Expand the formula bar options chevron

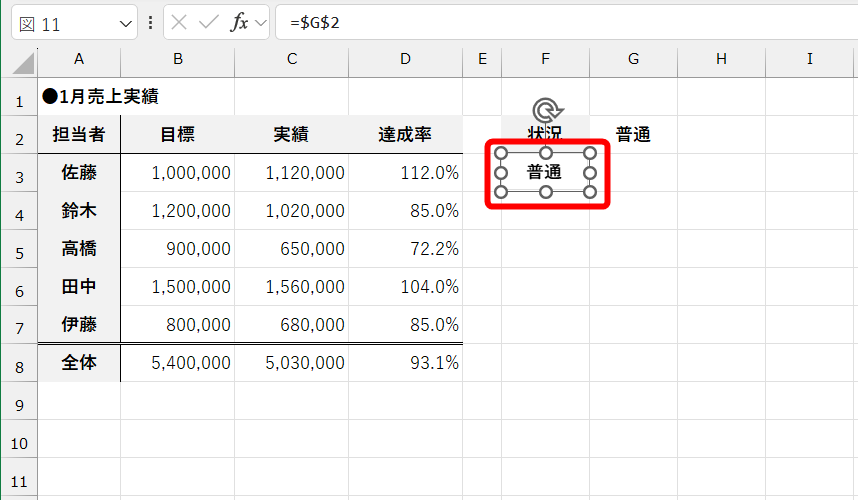(x=260, y=23)
